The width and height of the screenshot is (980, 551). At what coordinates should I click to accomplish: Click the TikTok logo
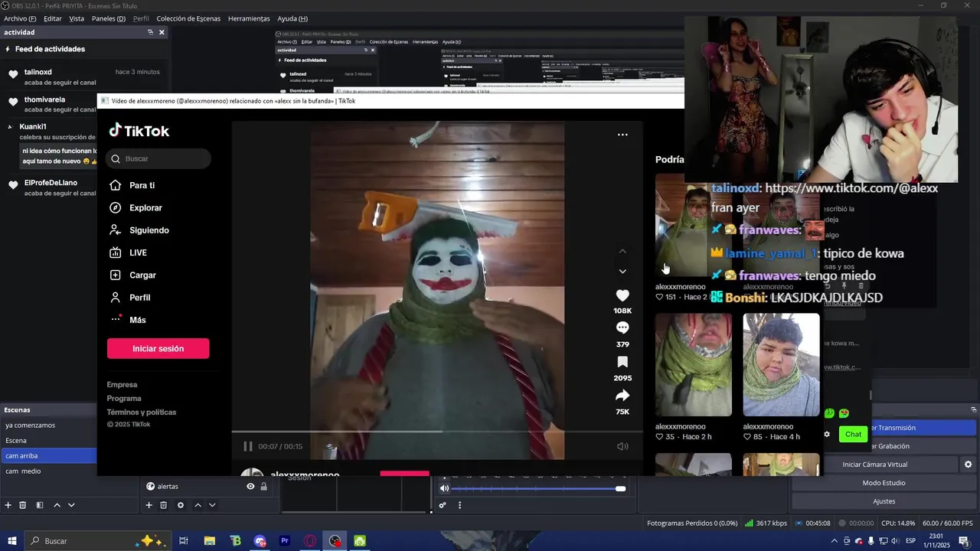139,131
